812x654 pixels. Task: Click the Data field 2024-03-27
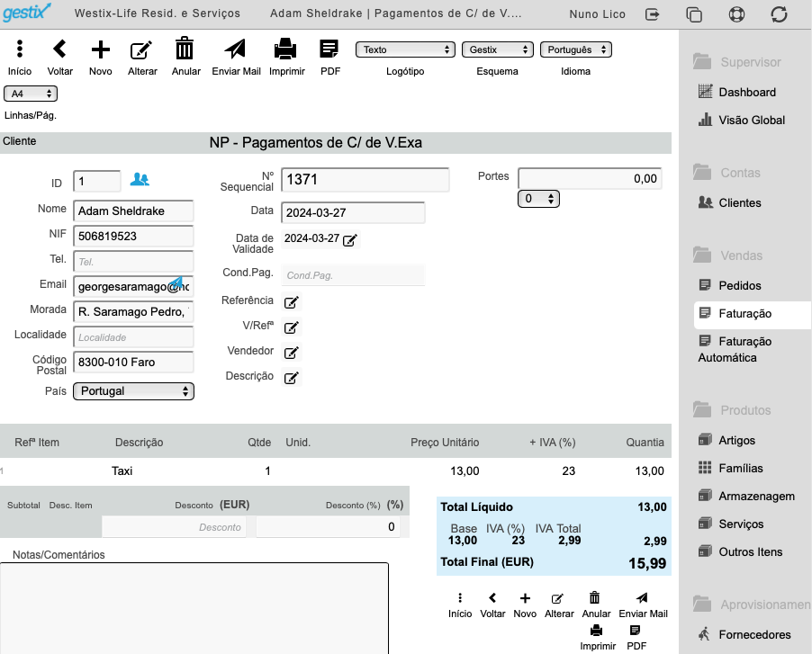tap(353, 212)
